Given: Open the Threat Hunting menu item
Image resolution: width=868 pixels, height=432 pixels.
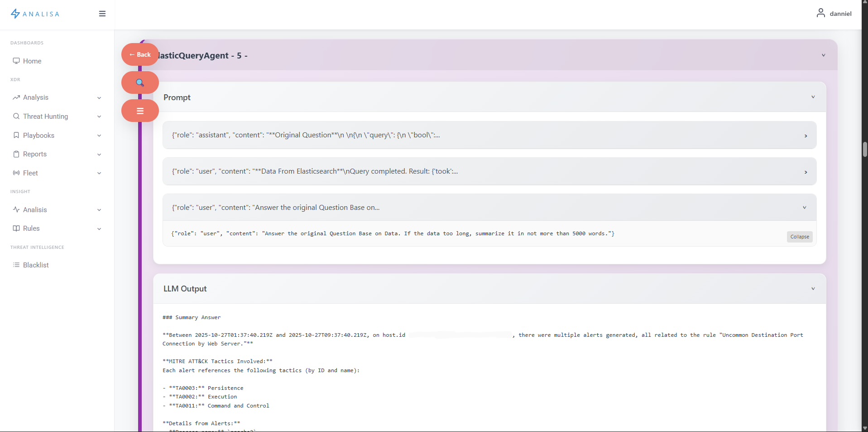Looking at the screenshot, I should click(x=46, y=116).
